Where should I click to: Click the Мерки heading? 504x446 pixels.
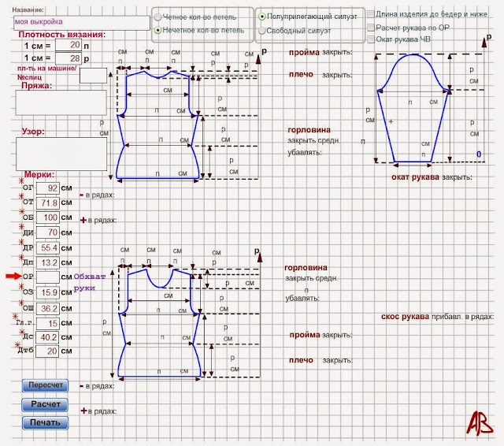(39, 175)
